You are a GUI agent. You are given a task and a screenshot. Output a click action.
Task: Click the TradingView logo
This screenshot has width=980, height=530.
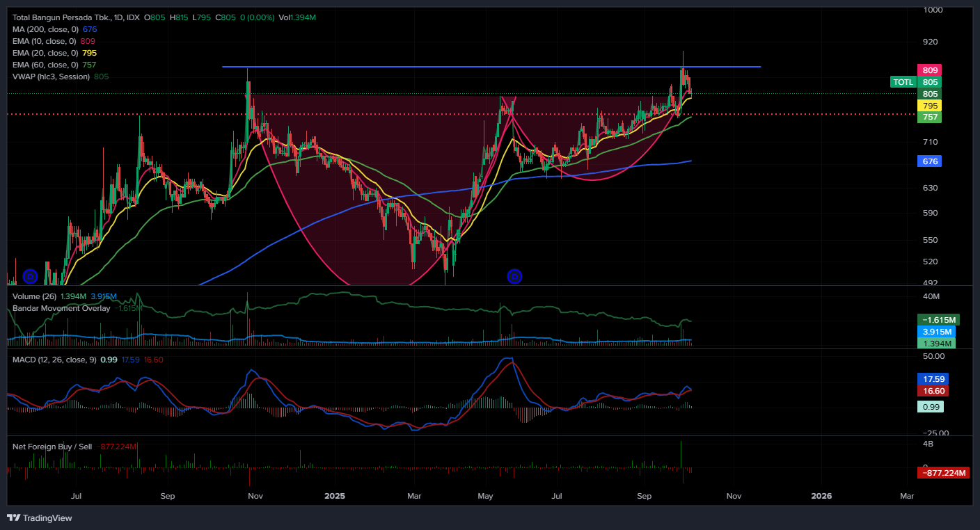pyautogui.click(x=39, y=518)
